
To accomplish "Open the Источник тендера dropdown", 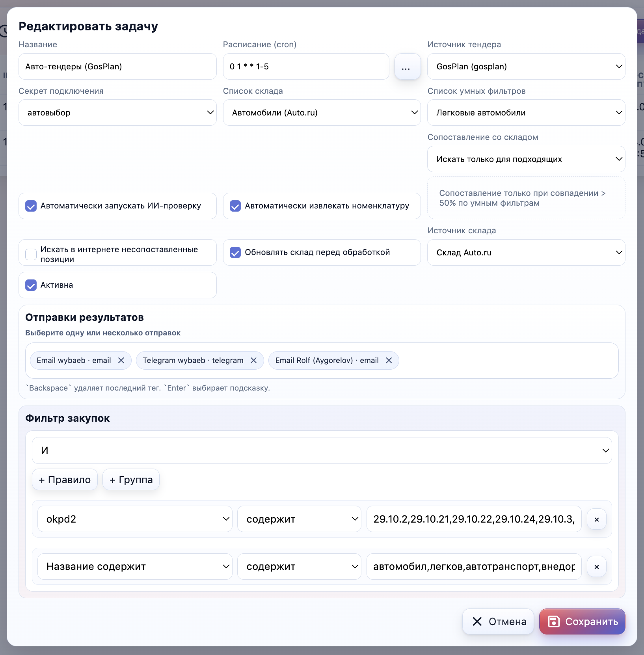I will [526, 67].
